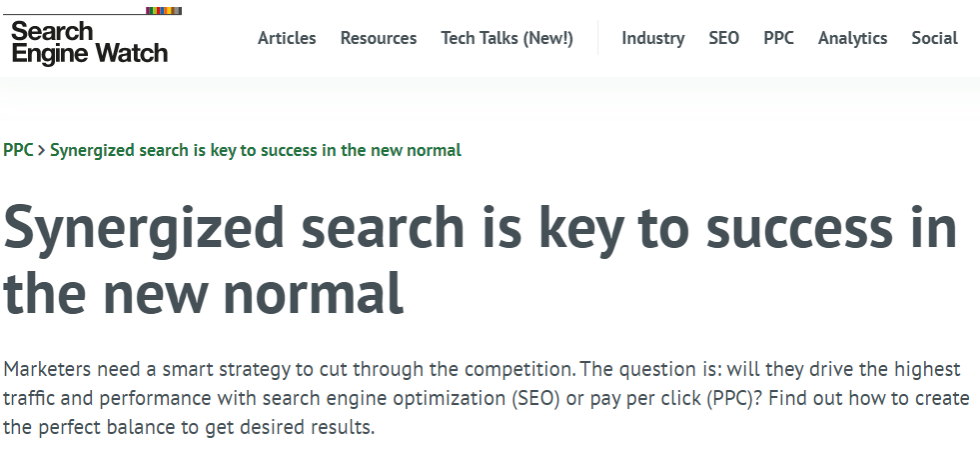This screenshot has height=466, width=980.
Task: Click the headline's second line "the new normal"
Action: 203,293
